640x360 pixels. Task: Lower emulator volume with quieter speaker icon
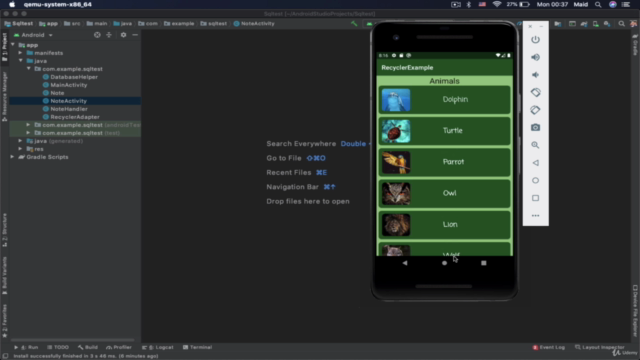pos(535,75)
